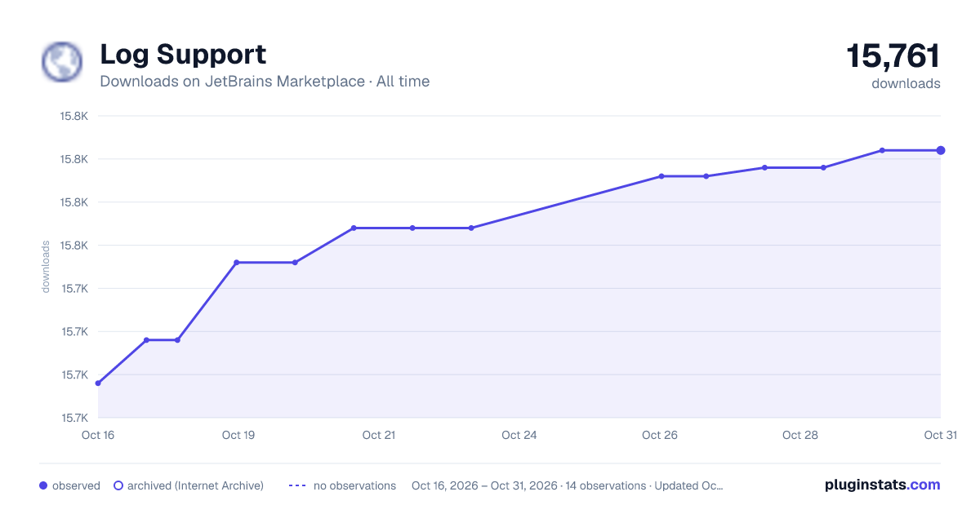This screenshot has height=514, width=980.
Task: Click the Oct 31 x-axis label
Action: click(x=940, y=435)
